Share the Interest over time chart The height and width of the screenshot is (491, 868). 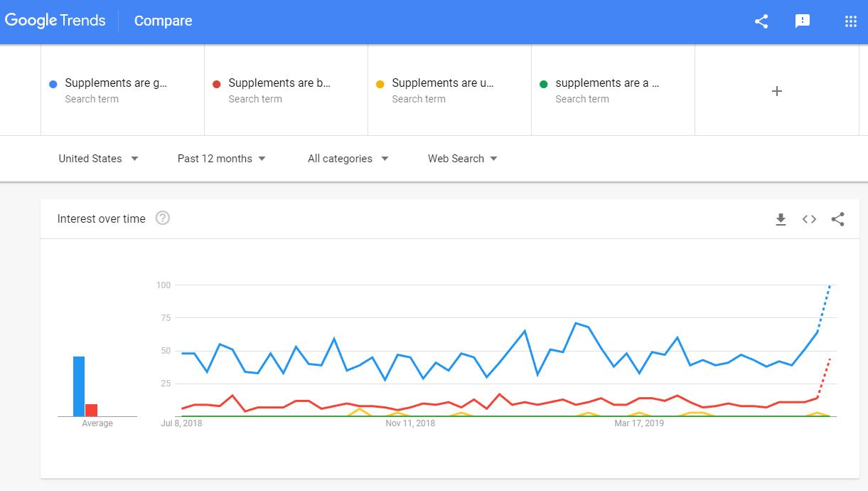837,219
